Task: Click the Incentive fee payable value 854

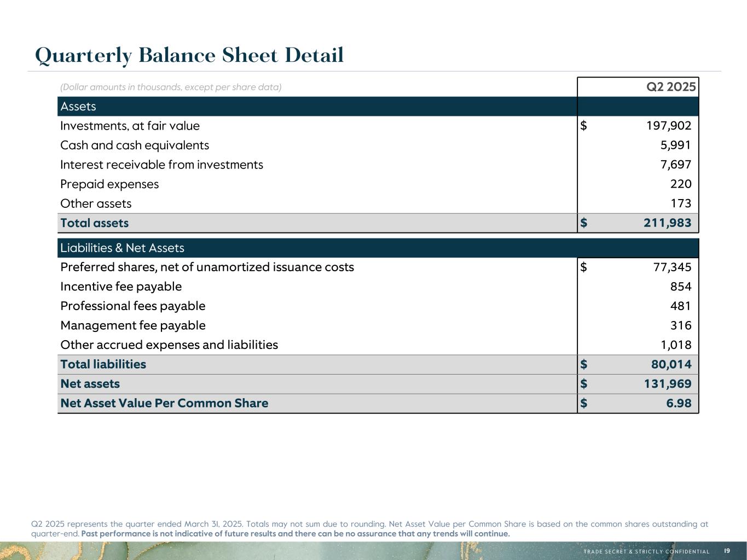Action: 681,287
